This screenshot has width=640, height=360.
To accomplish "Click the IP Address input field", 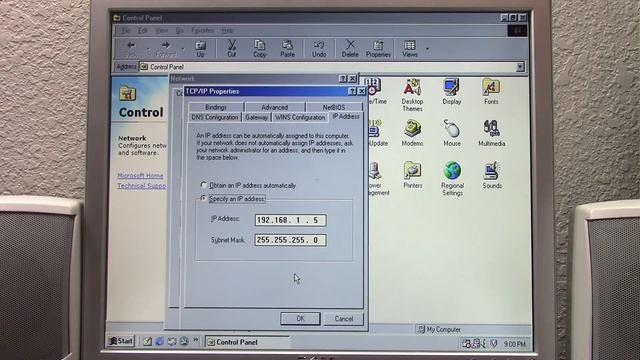I will [290, 220].
